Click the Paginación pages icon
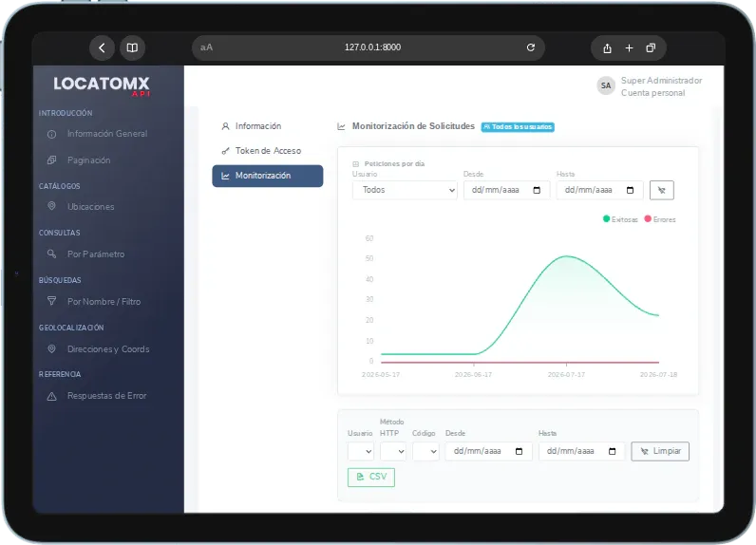756x545 pixels. click(51, 160)
